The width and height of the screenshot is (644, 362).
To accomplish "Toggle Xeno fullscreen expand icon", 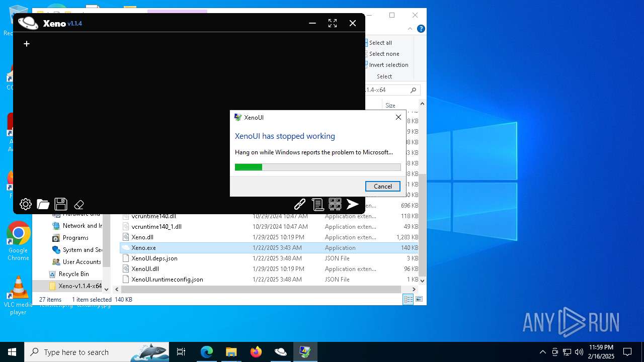I will tap(333, 23).
